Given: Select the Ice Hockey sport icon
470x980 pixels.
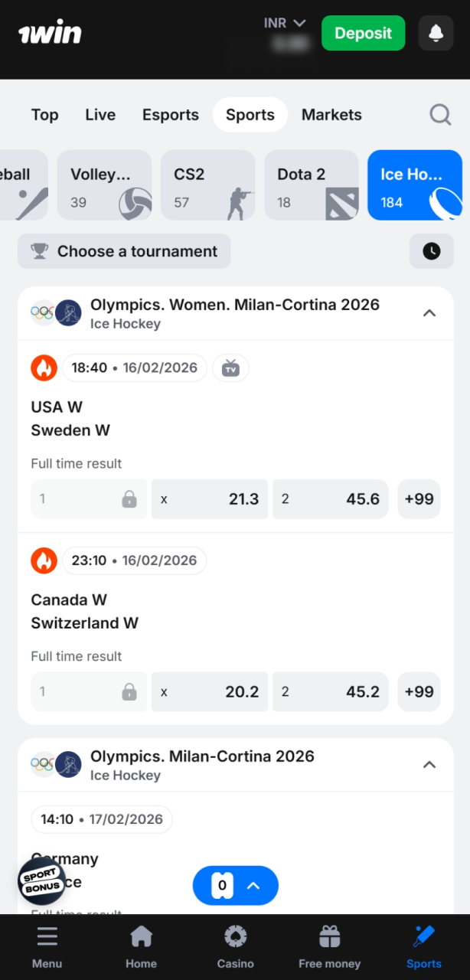Looking at the screenshot, I should pyautogui.click(x=445, y=199).
